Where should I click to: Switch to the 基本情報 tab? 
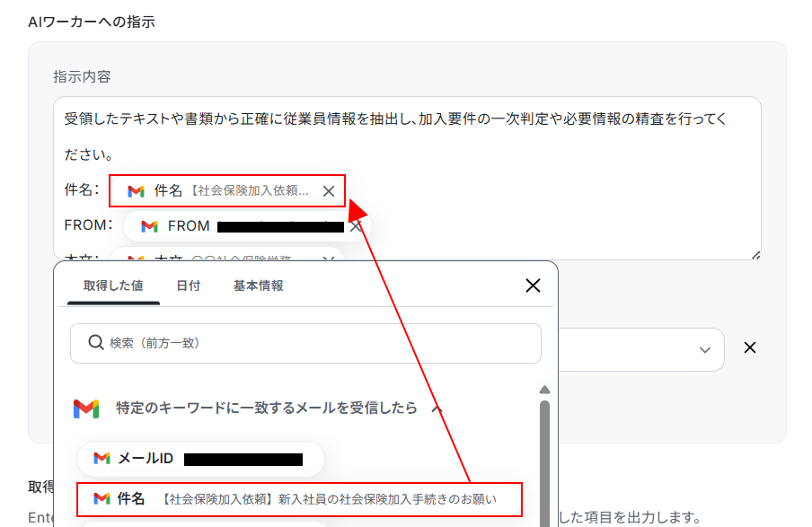[259, 285]
